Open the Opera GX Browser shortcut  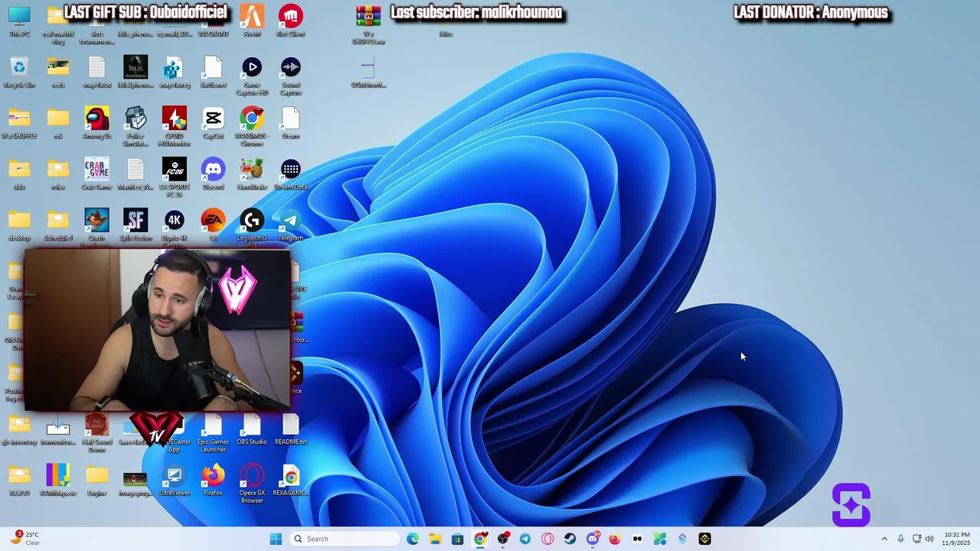point(252,484)
